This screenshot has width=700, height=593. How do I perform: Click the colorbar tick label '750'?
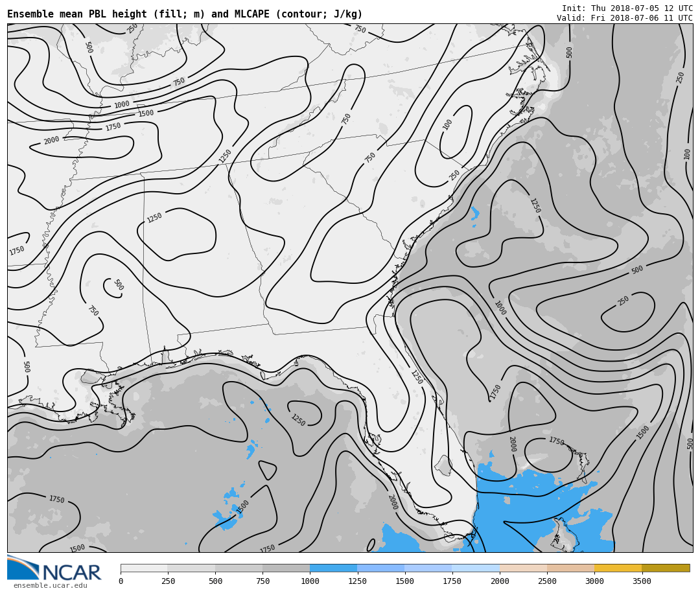point(262,581)
